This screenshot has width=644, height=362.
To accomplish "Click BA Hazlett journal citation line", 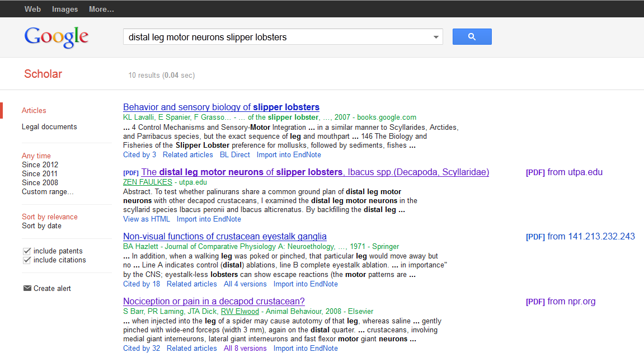I will point(261,247).
